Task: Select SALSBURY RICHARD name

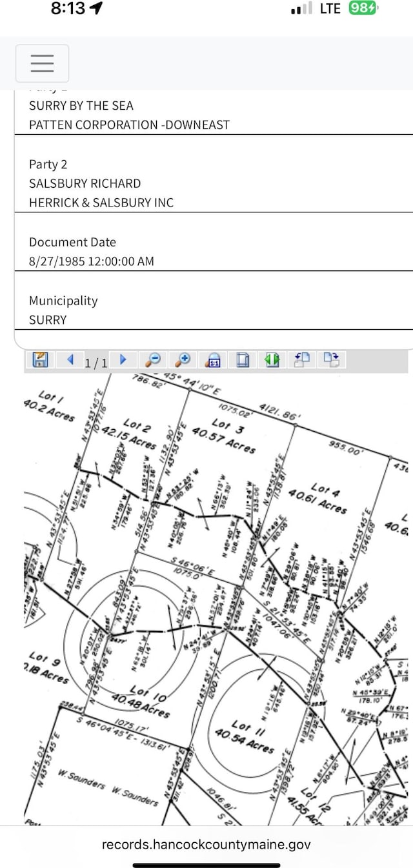Action: pyautogui.click(x=85, y=184)
